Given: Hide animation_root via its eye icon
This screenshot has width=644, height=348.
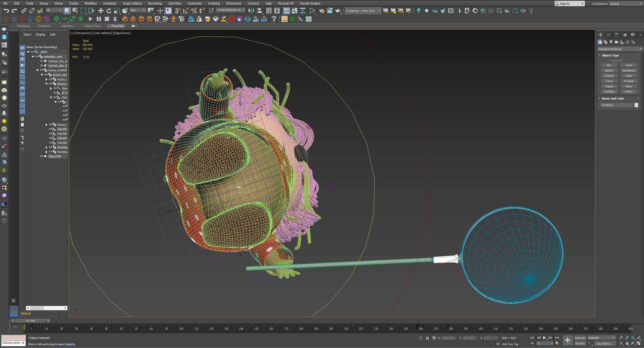Looking at the screenshot, I should (37, 56).
